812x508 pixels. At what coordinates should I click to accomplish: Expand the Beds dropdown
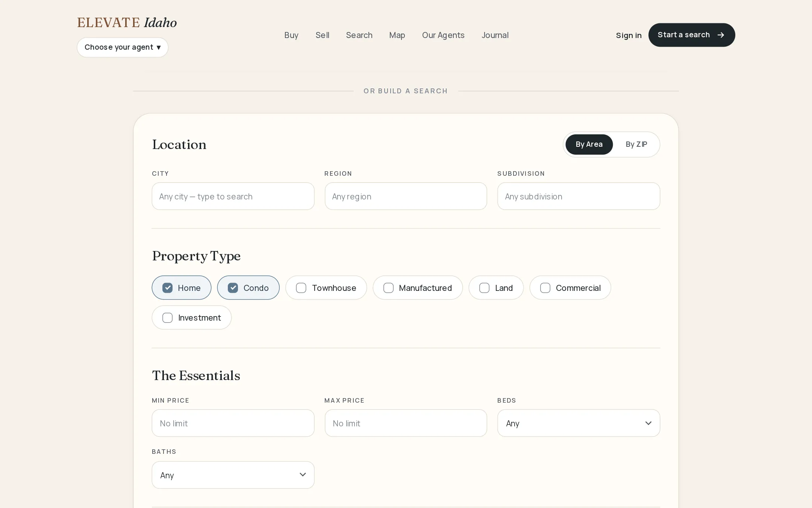coord(579,423)
